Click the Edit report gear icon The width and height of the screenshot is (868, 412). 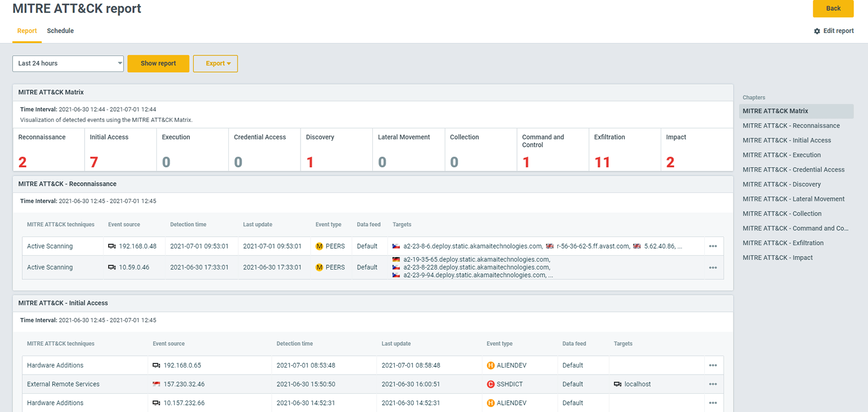click(x=817, y=31)
